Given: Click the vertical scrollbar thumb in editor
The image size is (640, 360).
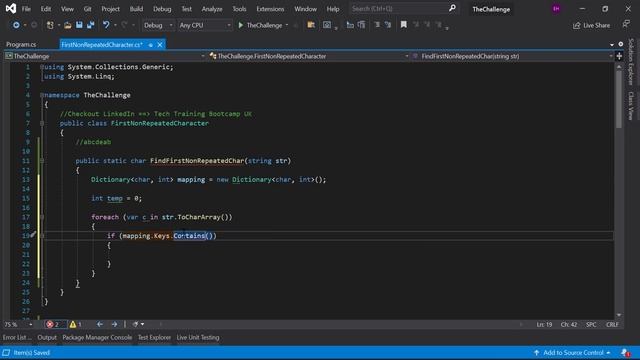Looking at the screenshot, I should (x=619, y=99).
